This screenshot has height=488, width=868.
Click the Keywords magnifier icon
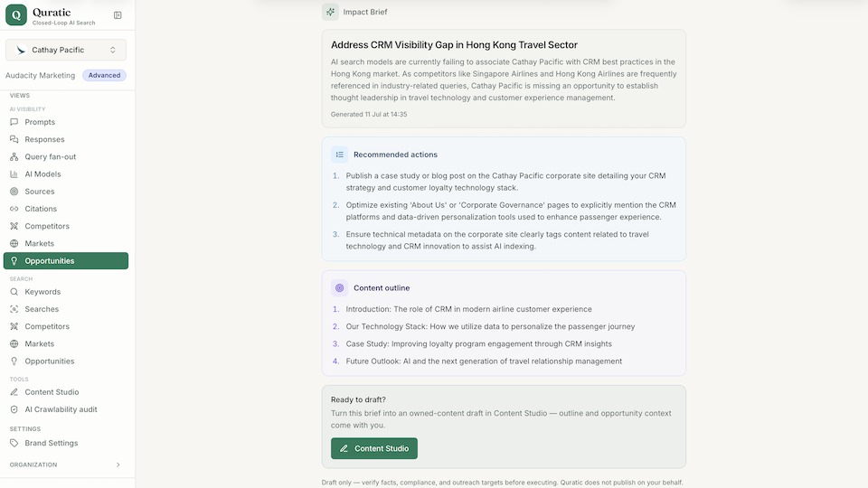[x=14, y=292]
